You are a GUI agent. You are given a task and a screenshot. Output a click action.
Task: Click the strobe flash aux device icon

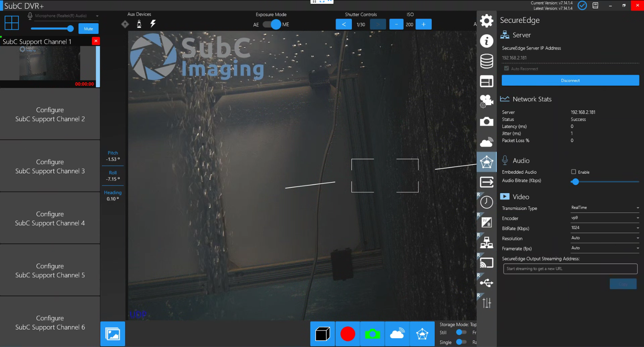coord(153,24)
